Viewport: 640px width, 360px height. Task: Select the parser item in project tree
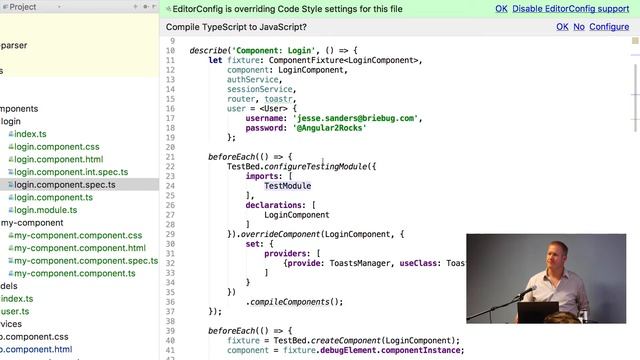[14, 45]
